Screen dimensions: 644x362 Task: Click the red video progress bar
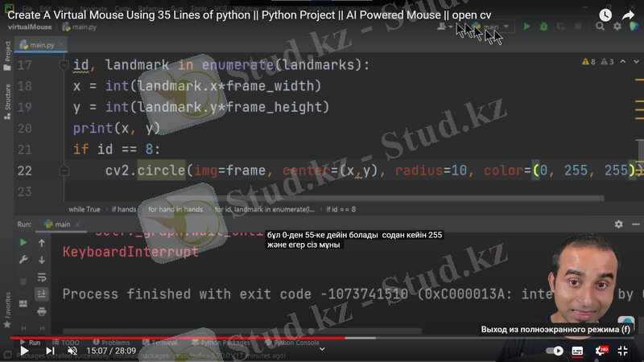pyautogui.click(x=161, y=339)
